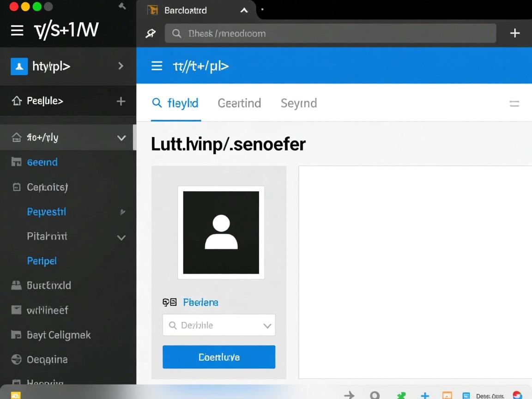Viewport: 532px width, 399px height.
Task: Click the blue user icon beside htylrpl
Action: tap(19, 66)
